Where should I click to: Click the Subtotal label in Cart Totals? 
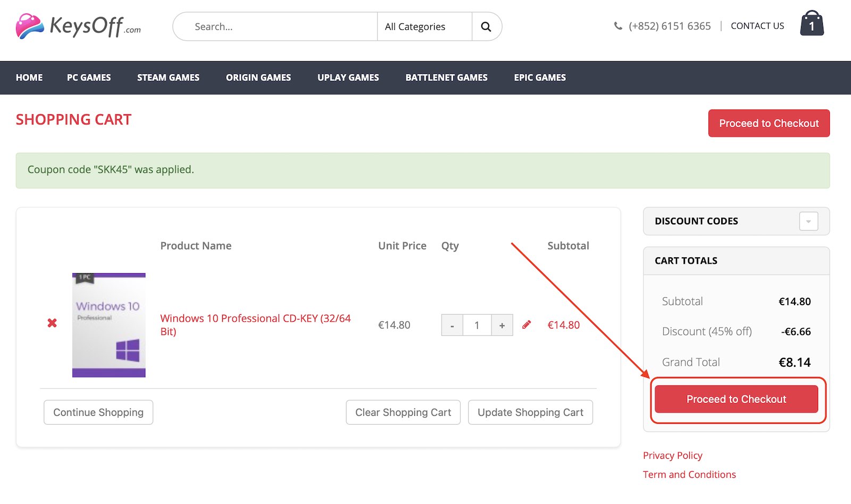point(682,301)
